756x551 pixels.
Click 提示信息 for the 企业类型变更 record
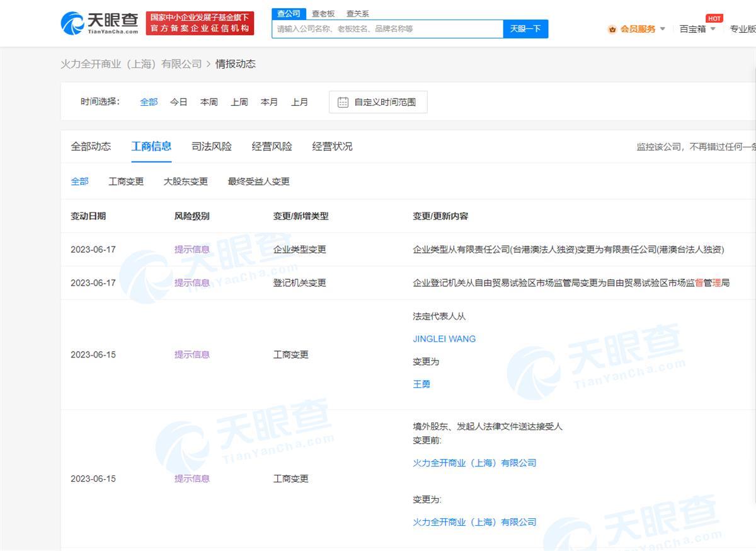[192, 249]
